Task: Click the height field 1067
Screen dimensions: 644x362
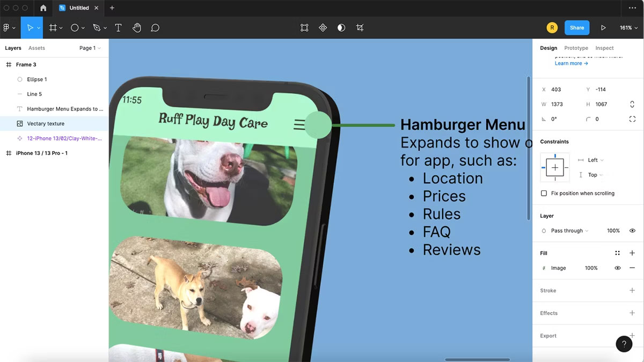Action: coord(604,104)
